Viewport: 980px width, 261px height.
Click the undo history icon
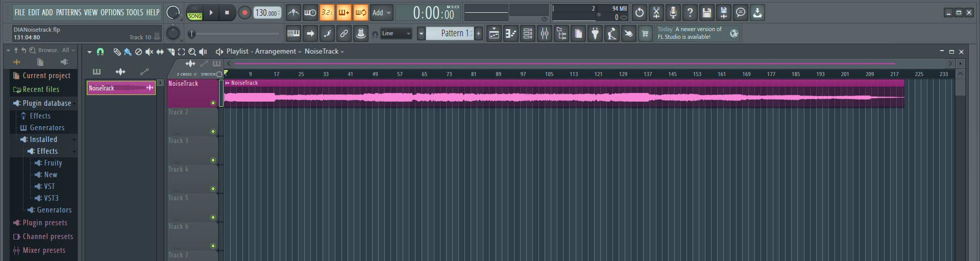(640, 12)
